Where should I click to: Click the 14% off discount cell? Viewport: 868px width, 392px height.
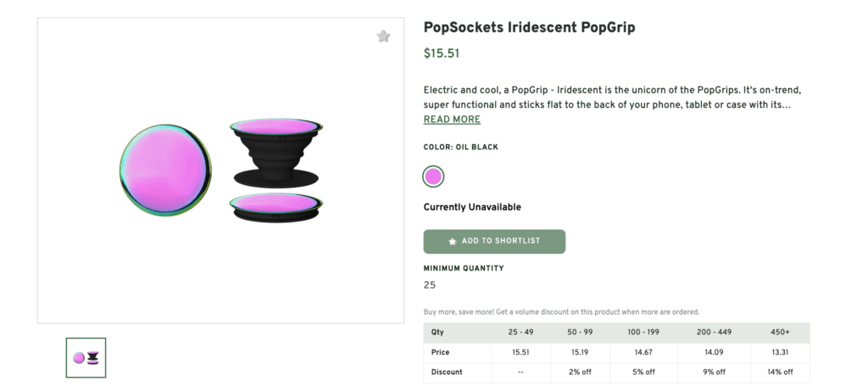(780, 372)
